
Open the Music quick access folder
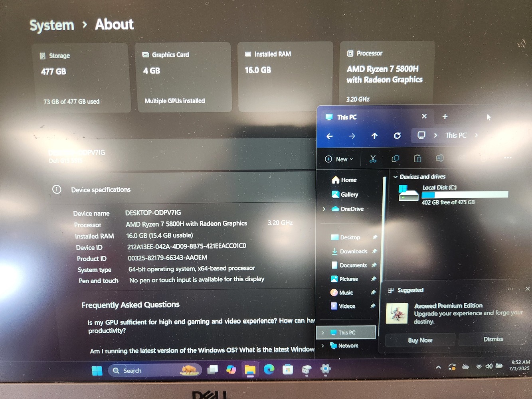(342, 292)
